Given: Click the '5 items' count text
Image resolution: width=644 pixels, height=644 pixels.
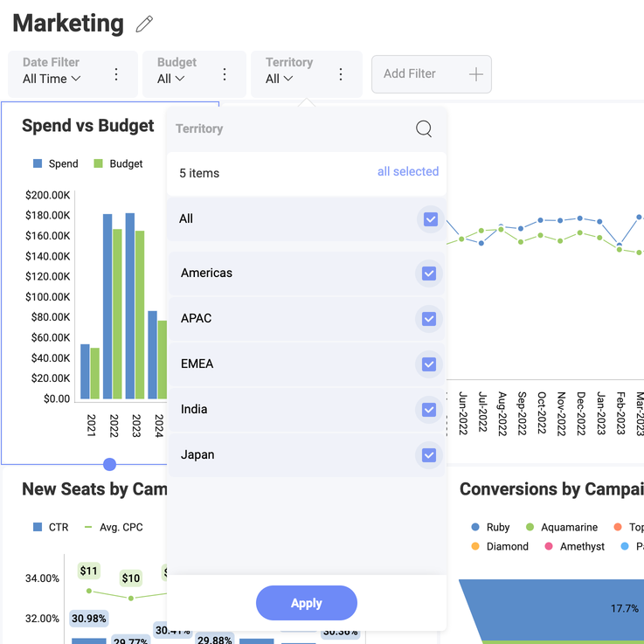Looking at the screenshot, I should (x=199, y=173).
